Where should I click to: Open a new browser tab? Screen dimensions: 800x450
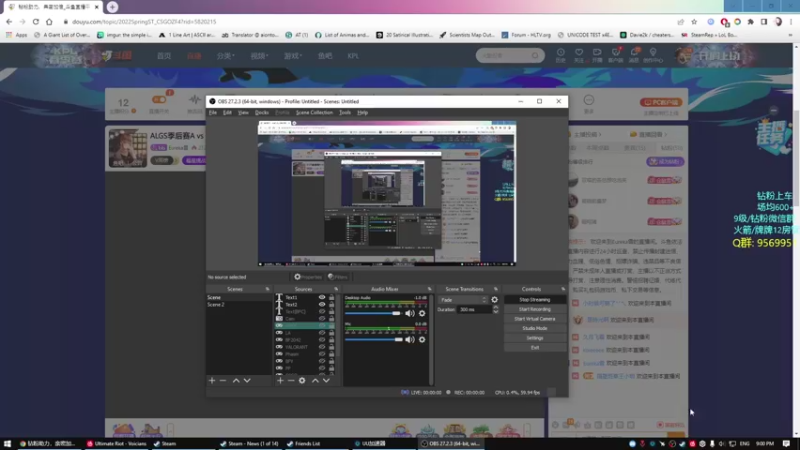(112, 7)
